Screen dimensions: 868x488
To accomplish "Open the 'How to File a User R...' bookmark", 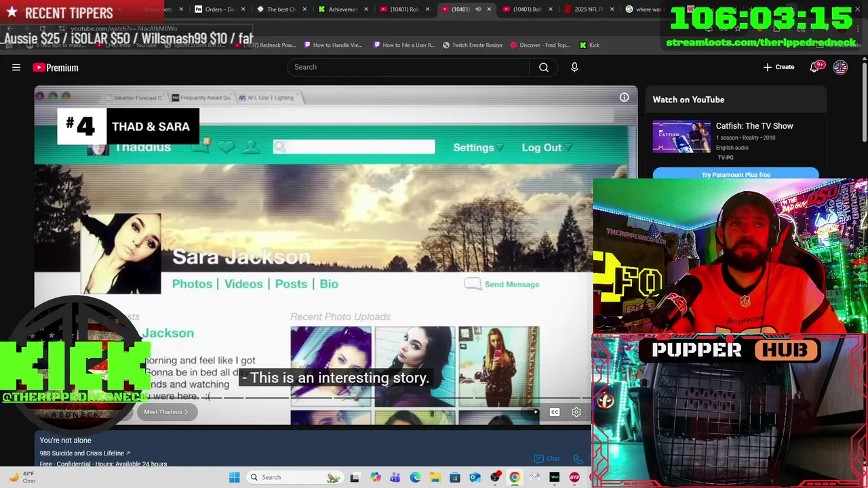I will point(404,45).
